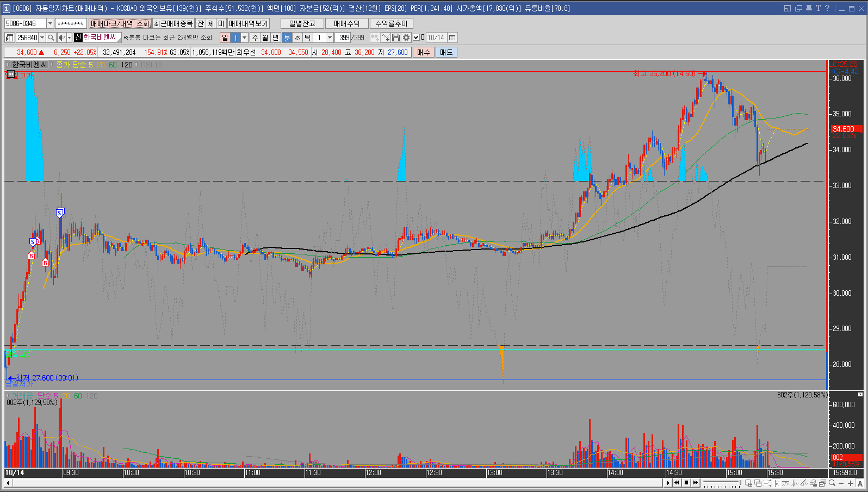Click the crosshair cursor icon in bottom toolbar
The width and height of the screenshot is (868, 492).
777,483
